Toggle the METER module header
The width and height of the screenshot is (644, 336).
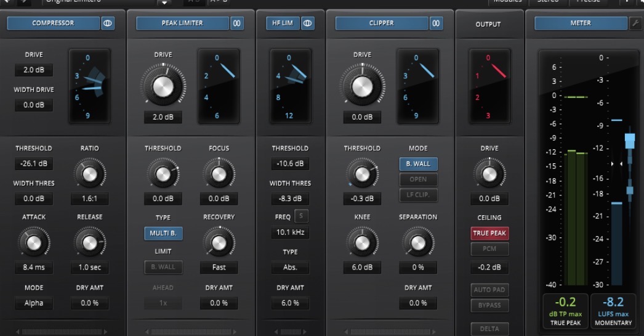click(581, 23)
